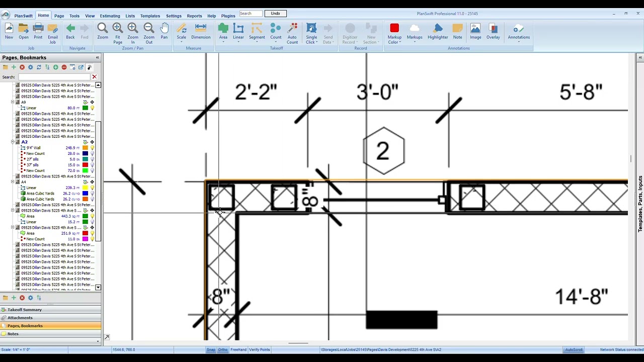Click the refresh icon in Pages toolbar

click(39, 67)
